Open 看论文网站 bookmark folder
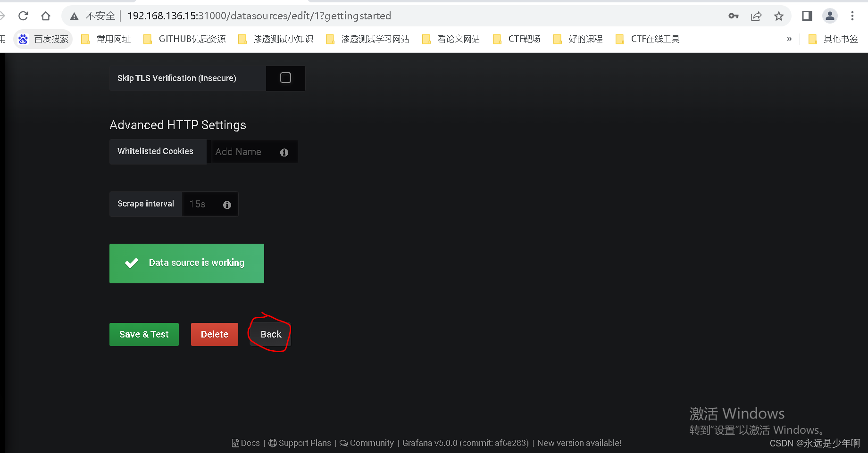This screenshot has width=868, height=453. (x=451, y=39)
